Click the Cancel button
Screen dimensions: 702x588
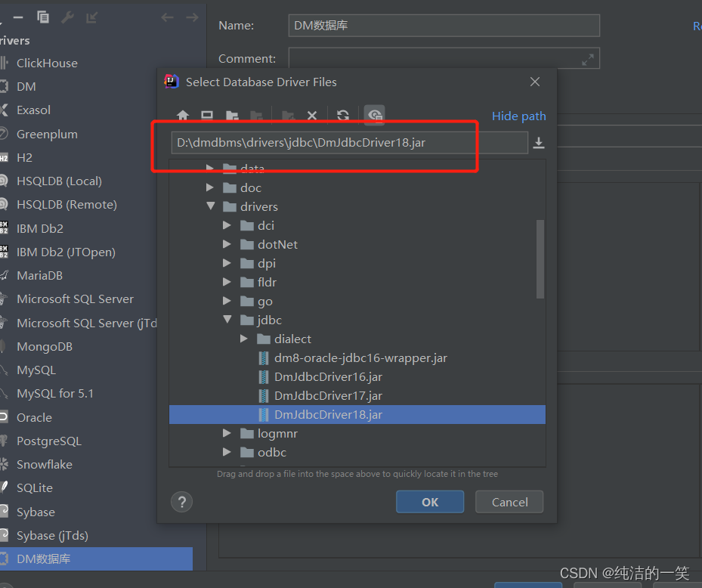coord(509,502)
